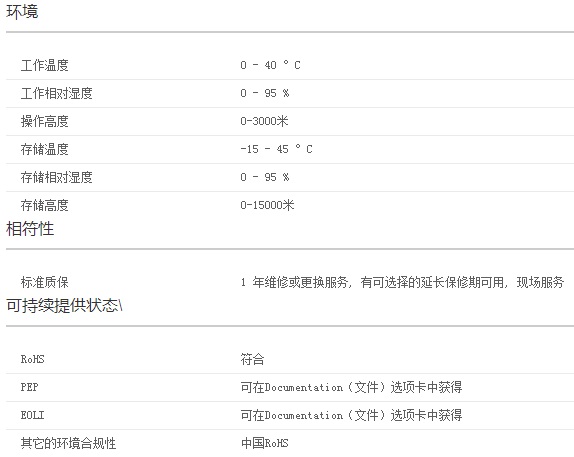Click the 操作高度 label
The image size is (574, 457).
point(45,121)
